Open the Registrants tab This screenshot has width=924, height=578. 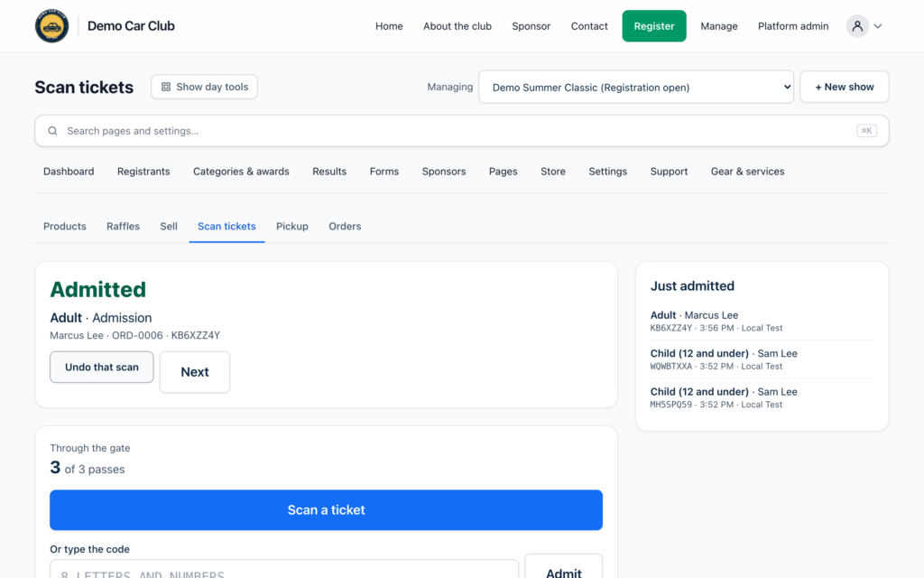143,172
